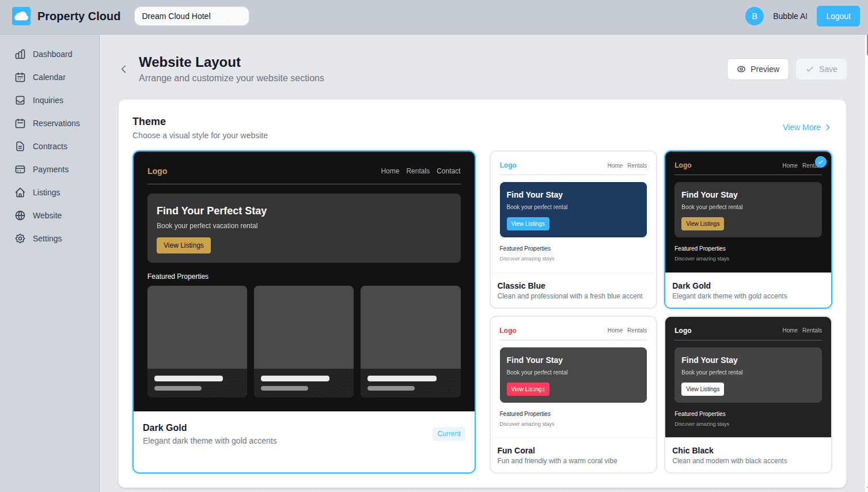This screenshot has width=868, height=492.
Task: Click the large Dark Gold preview panel
Action: (x=304, y=312)
